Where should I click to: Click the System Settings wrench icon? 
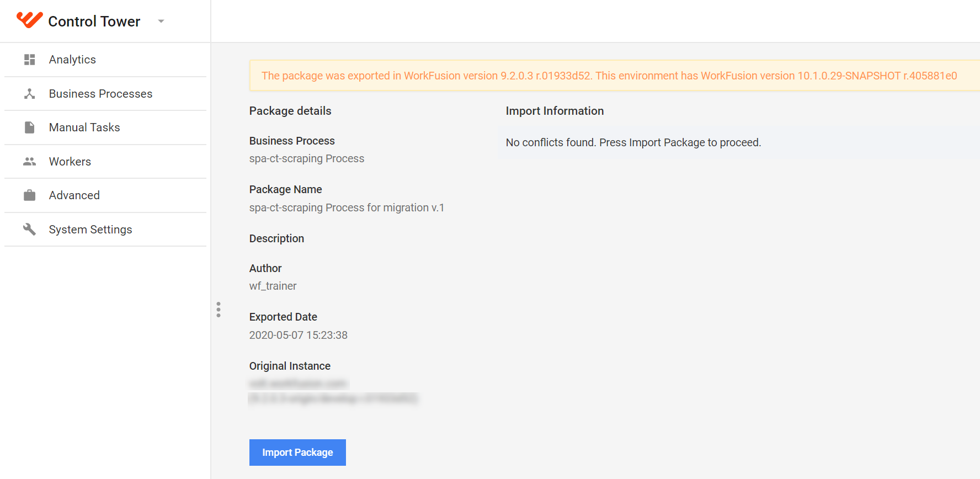coord(30,230)
